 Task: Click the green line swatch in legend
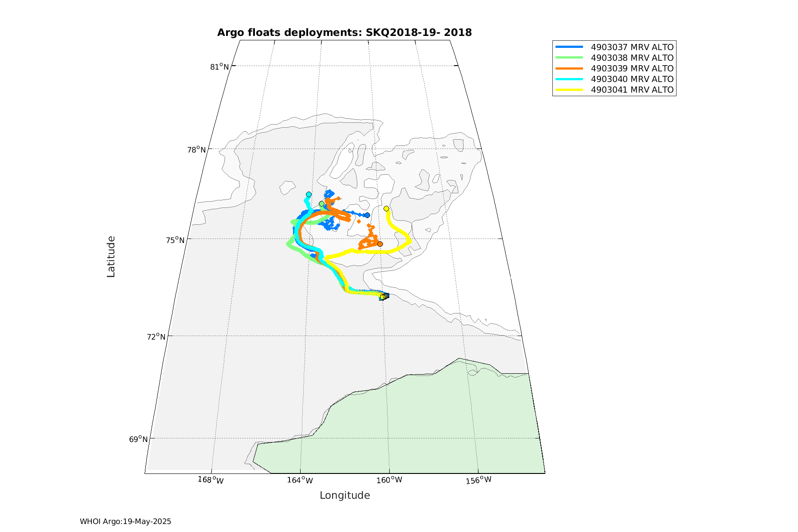[x=569, y=57]
